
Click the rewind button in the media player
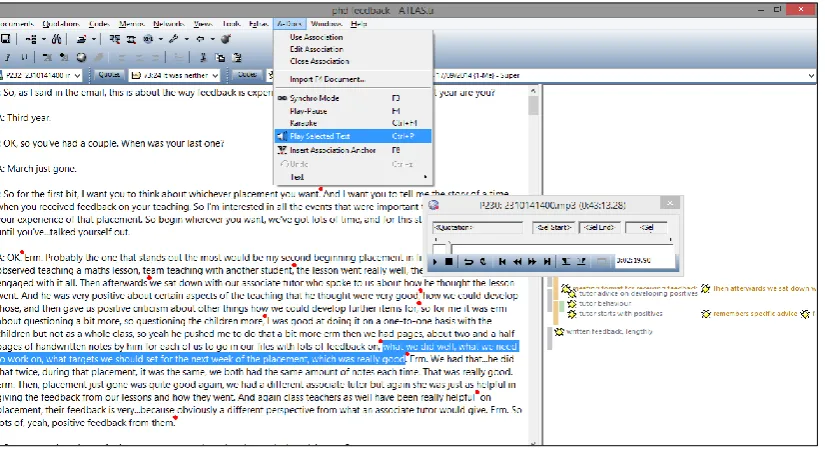[517, 261]
